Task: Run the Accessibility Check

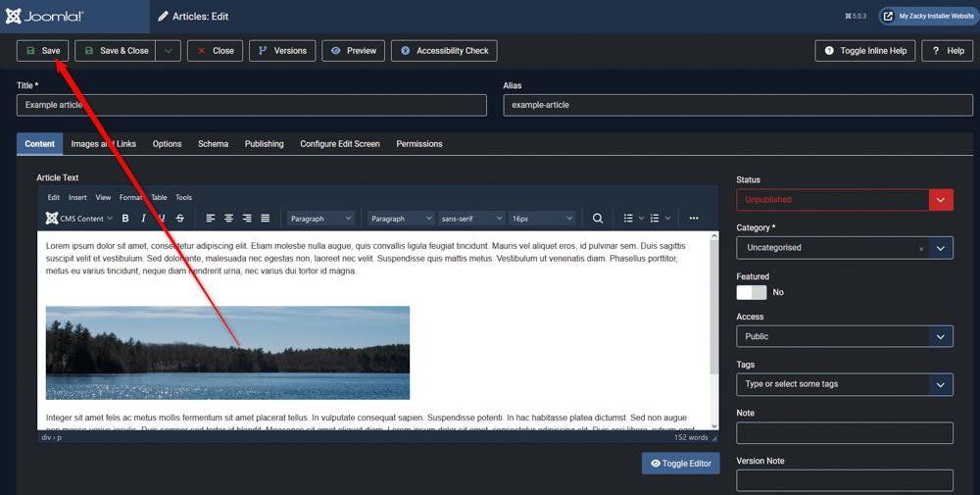Action: pyautogui.click(x=444, y=51)
